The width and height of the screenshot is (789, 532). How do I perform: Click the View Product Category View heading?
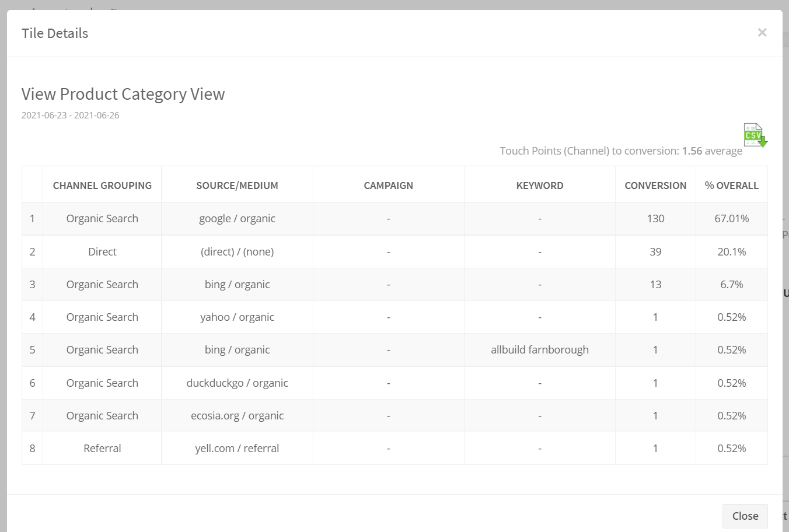pyautogui.click(x=123, y=94)
